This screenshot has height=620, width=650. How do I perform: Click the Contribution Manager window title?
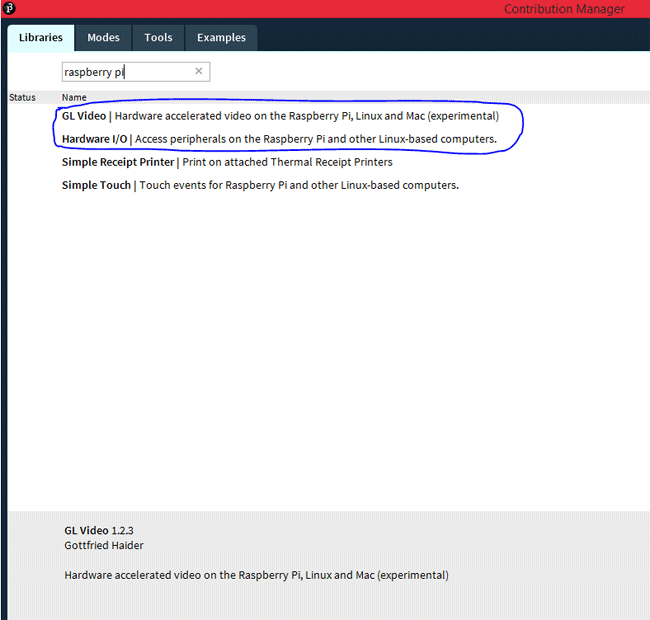pos(564,9)
